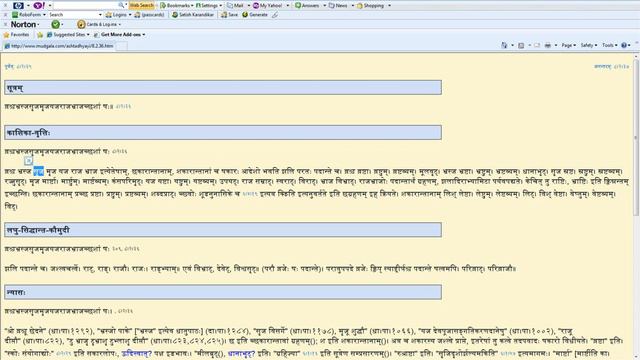Open a new blank tab

(x=122, y=46)
